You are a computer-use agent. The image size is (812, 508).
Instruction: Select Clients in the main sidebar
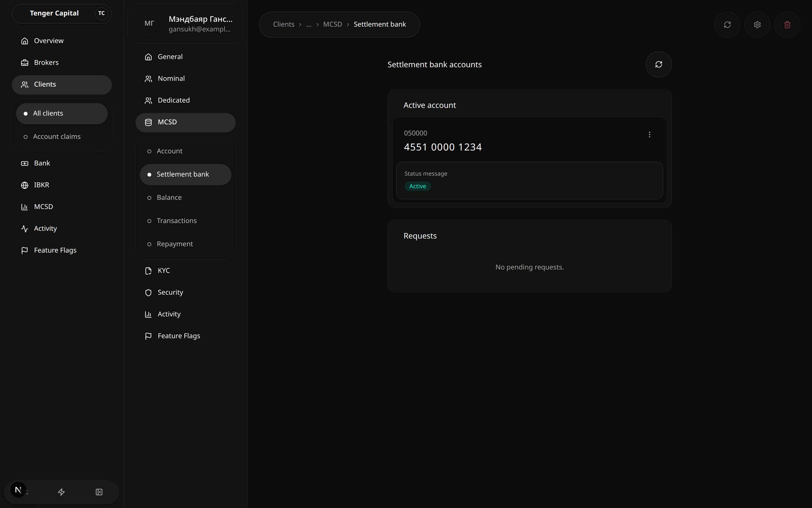(x=62, y=84)
